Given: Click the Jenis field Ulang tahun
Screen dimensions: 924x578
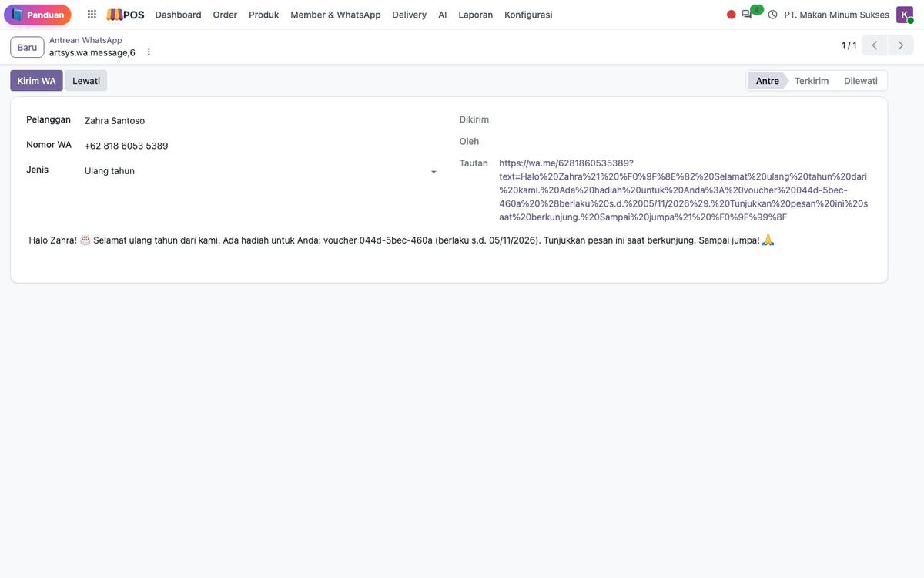Looking at the screenshot, I should (261, 171).
